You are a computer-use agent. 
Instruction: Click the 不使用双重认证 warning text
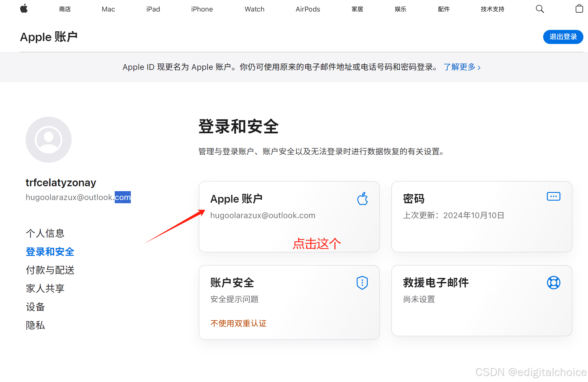click(238, 323)
